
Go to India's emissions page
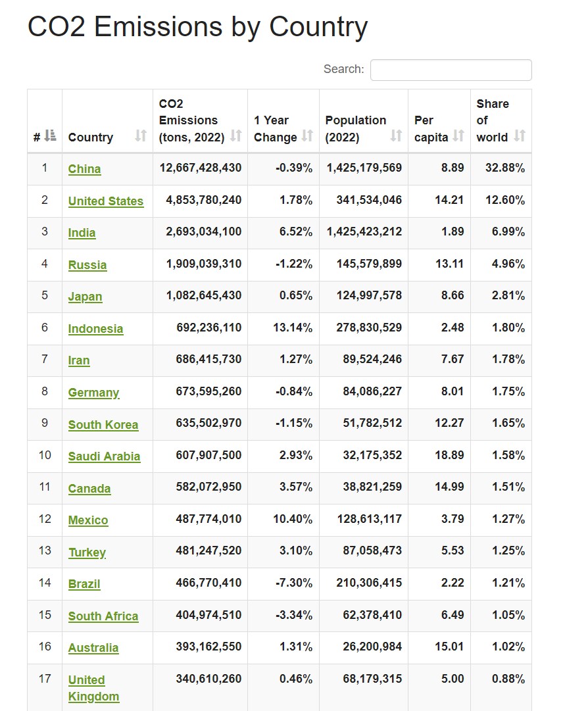pyautogui.click(x=82, y=233)
